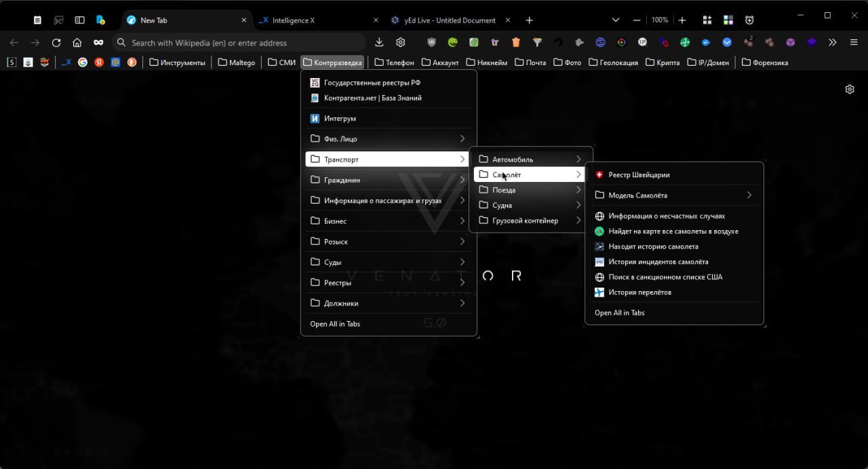Open the Геолокация bookmarks folder
Viewport: 868px width, 469px height.
coord(613,62)
